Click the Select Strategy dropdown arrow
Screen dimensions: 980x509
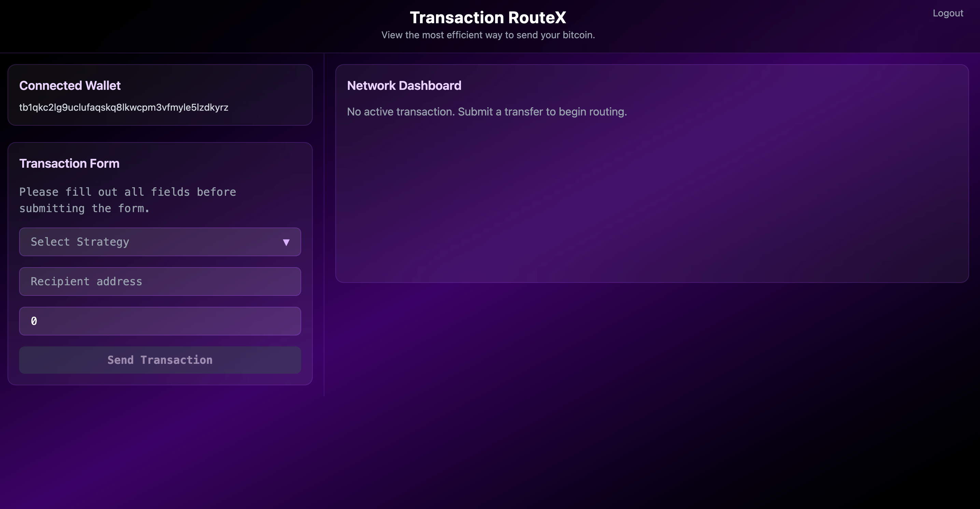pyautogui.click(x=286, y=243)
